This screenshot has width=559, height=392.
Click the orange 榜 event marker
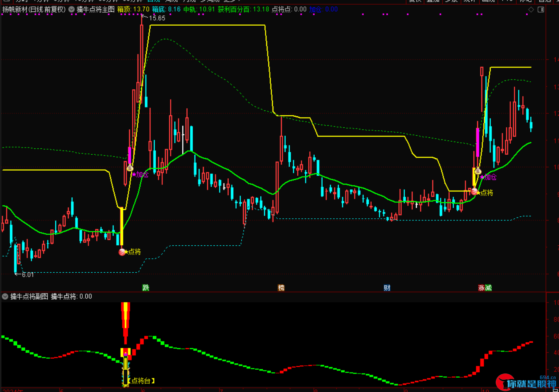281,288
